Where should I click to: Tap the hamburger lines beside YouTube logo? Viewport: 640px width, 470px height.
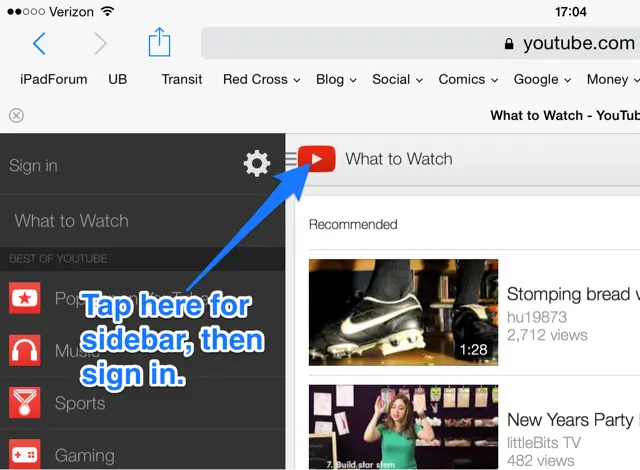tap(291, 159)
